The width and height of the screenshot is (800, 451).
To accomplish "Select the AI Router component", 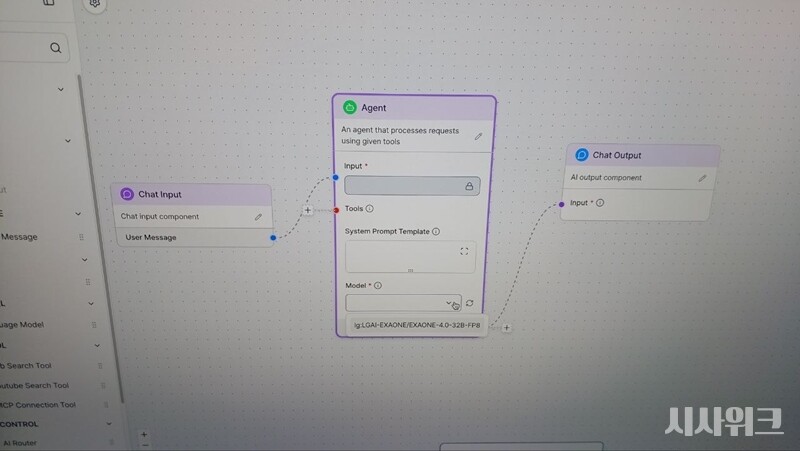I will 20,442.
